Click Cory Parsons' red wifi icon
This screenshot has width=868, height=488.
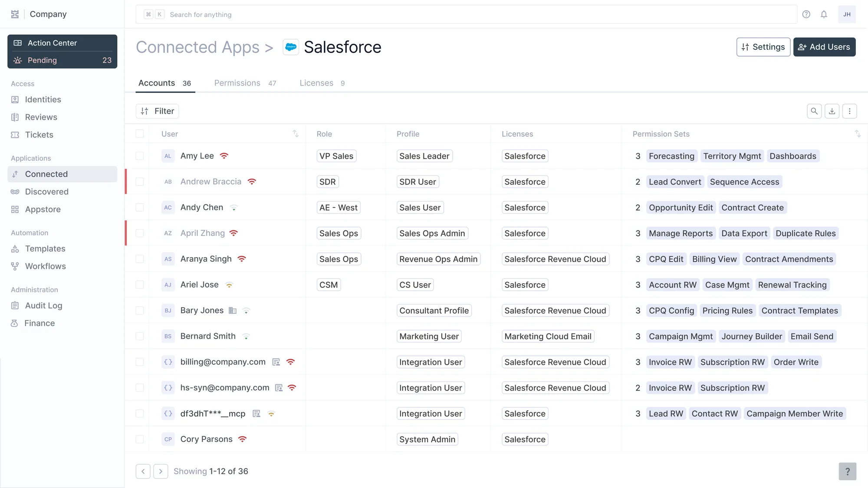pos(243,439)
